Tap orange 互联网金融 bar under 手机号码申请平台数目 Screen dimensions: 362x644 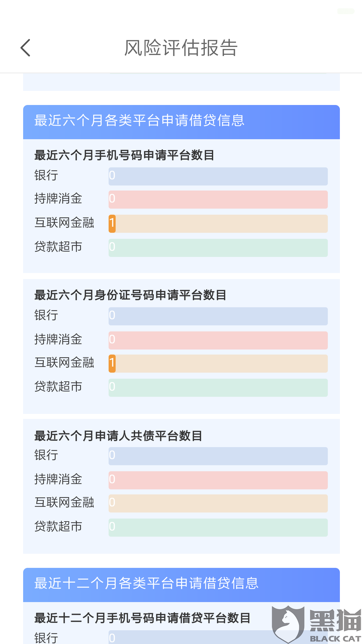[218, 224]
